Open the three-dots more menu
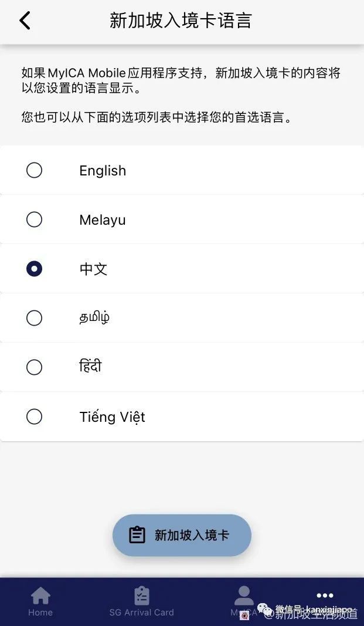Image resolution: width=364 pixels, height=626 pixels. click(x=325, y=595)
